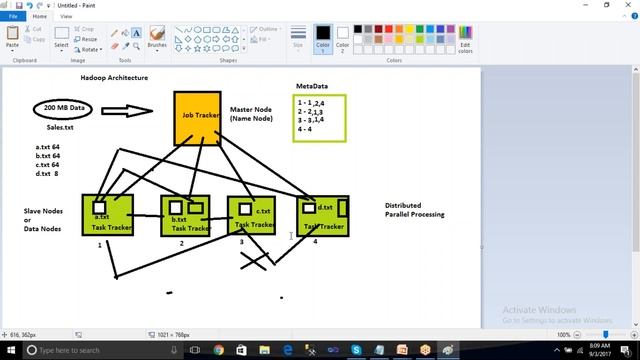Select Color 2 background button
The image size is (640, 360).
click(x=342, y=39)
